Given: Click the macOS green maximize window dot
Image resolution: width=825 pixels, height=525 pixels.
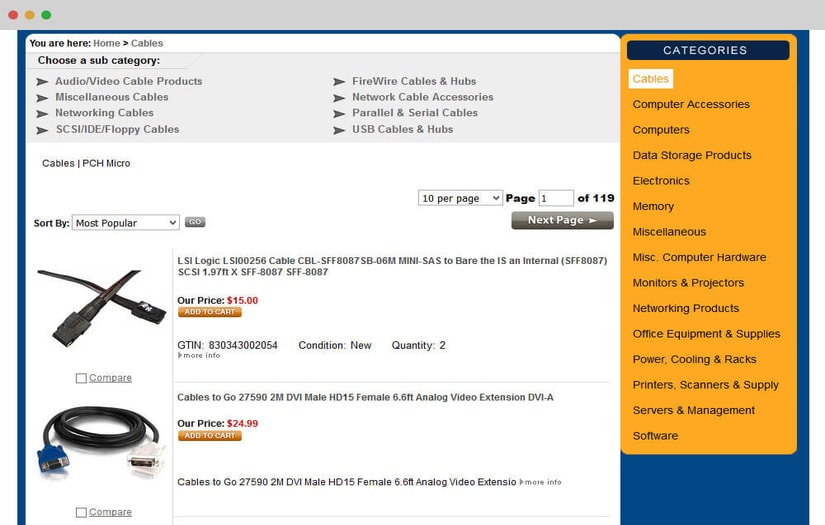Looking at the screenshot, I should pyautogui.click(x=47, y=15).
